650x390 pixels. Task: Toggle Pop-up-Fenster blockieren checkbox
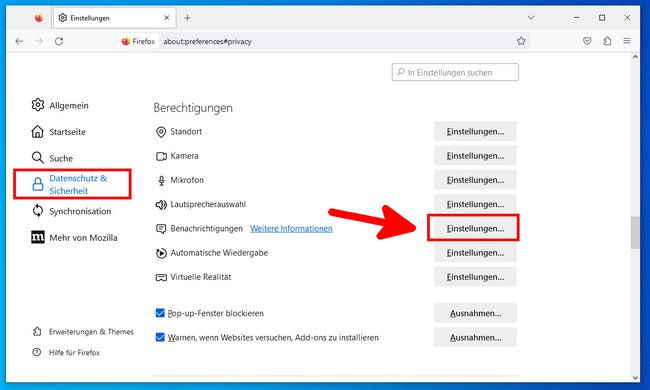pos(160,313)
